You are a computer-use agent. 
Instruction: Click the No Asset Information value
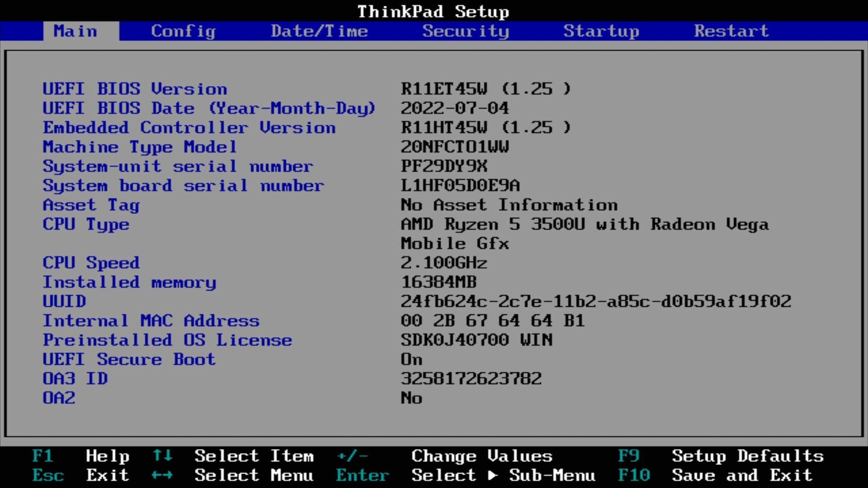[x=509, y=205]
